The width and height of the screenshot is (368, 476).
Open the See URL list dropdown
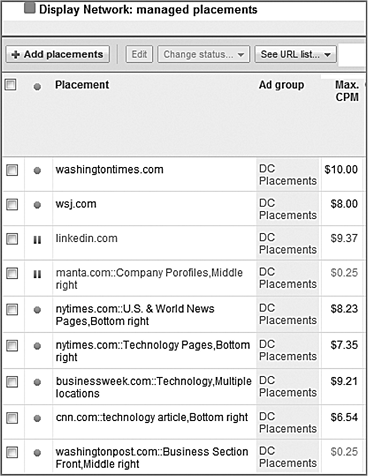[x=295, y=54]
